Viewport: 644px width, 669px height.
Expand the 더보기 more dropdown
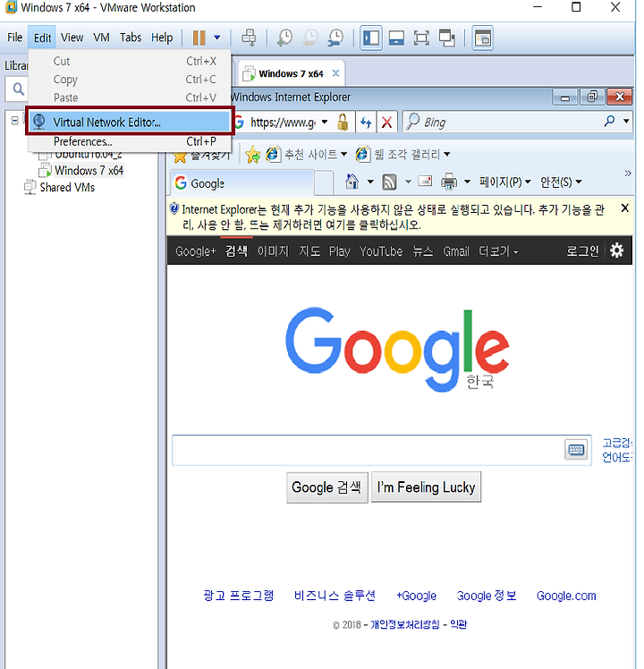tap(498, 251)
